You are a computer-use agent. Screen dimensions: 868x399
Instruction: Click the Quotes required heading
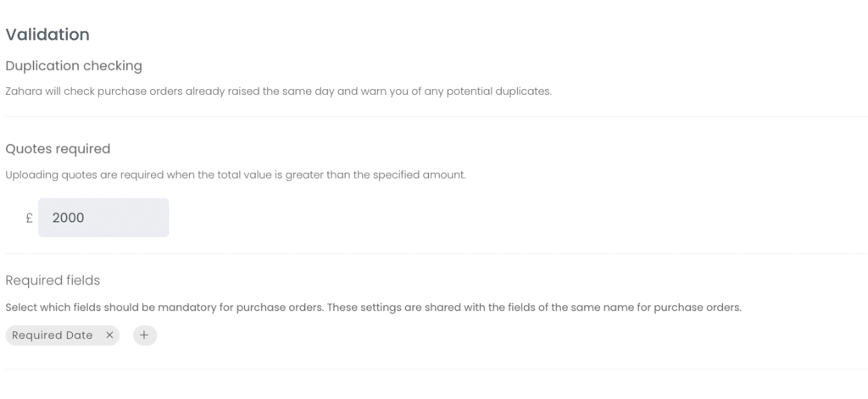(58, 149)
